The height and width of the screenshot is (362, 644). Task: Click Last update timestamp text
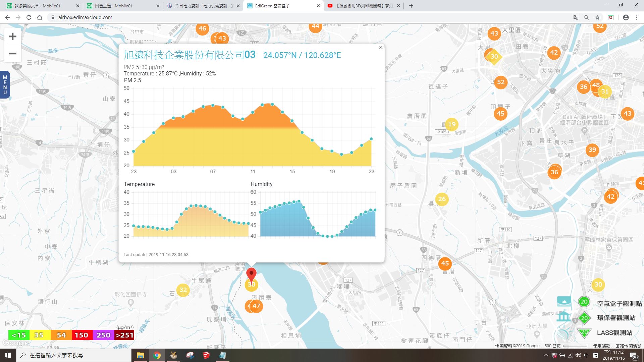[x=156, y=255]
